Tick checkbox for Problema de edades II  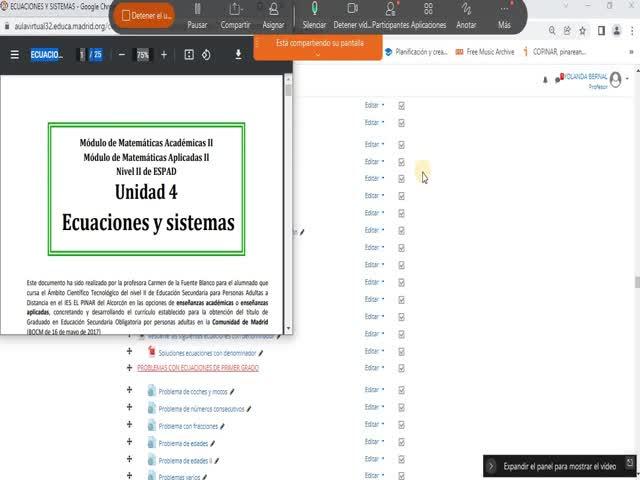402,460
